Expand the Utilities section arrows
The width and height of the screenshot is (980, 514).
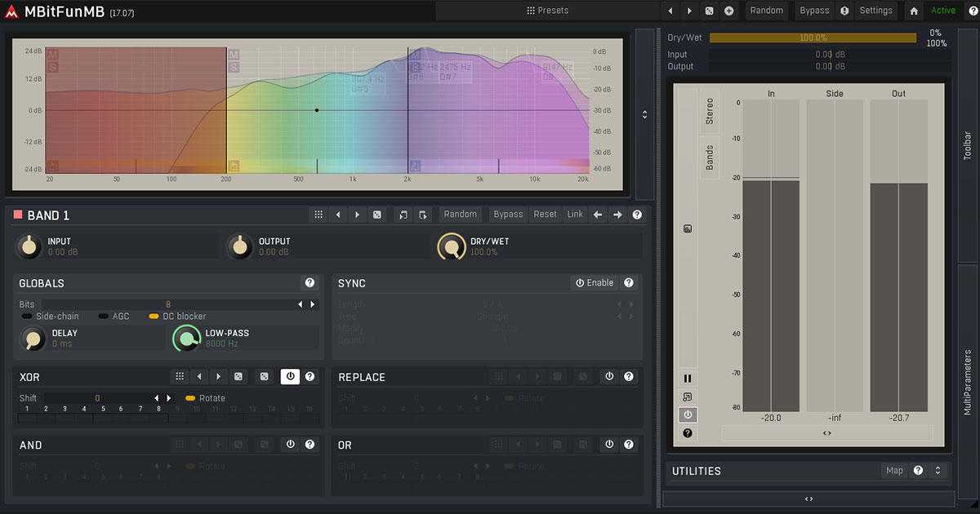pos(938,471)
